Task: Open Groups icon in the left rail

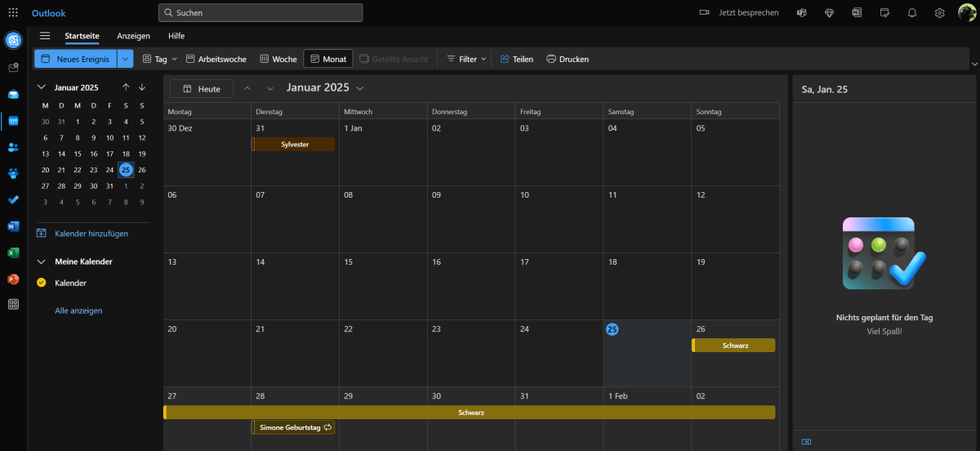Action: 13,173
